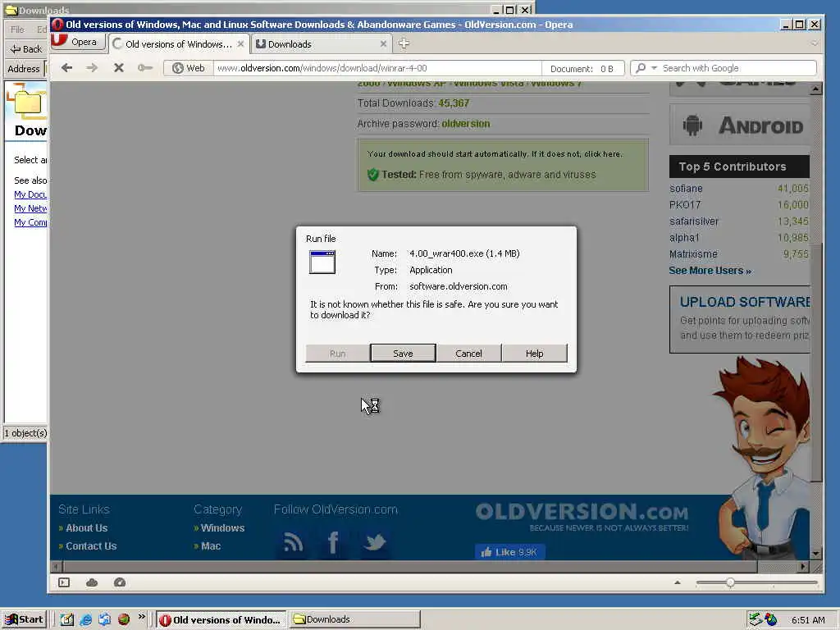Open the password wand key icon
The width and height of the screenshot is (840, 630).
144,68
